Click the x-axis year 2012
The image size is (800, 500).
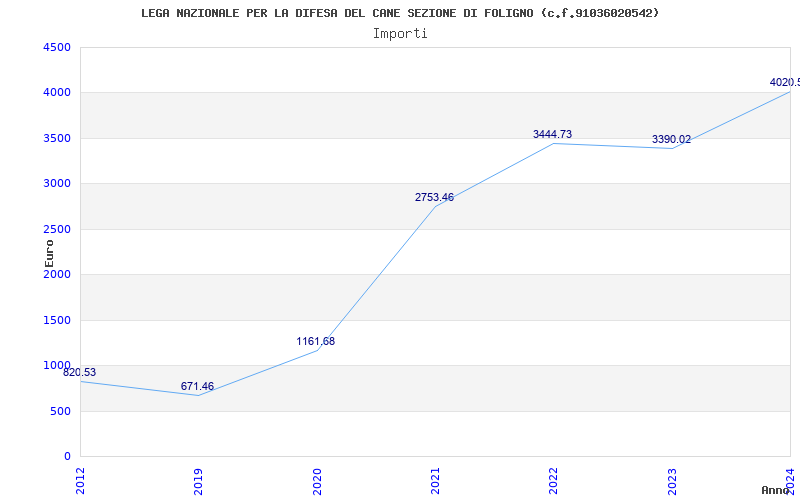click(x=80, y=481)
